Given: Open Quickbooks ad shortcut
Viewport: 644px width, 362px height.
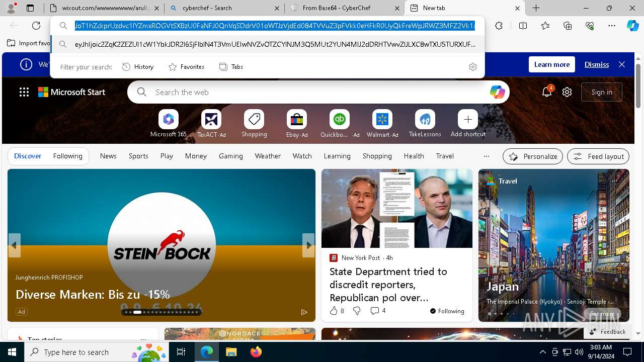Looking at the screenshot, I should tap(340, 124).
